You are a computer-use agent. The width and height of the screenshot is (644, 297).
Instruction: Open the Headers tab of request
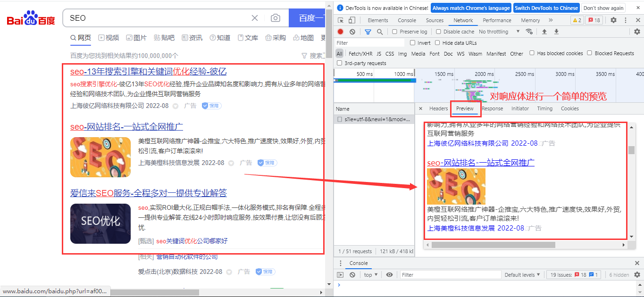438,108
